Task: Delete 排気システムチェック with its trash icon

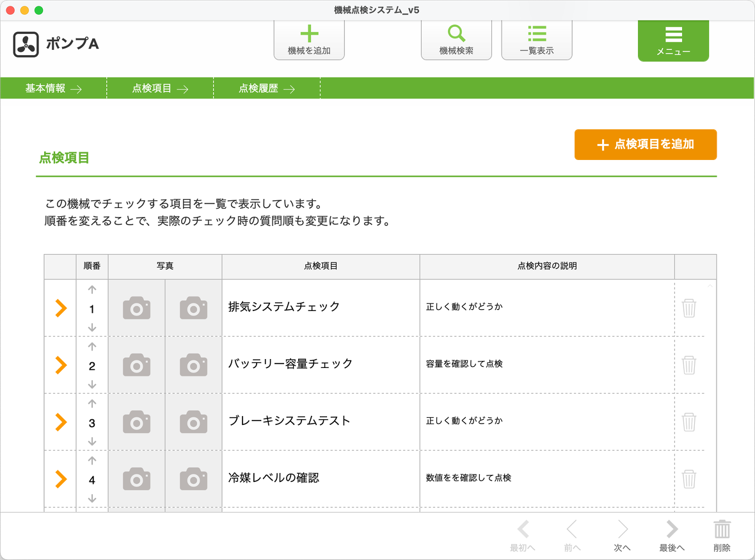Action: (689, 308)
